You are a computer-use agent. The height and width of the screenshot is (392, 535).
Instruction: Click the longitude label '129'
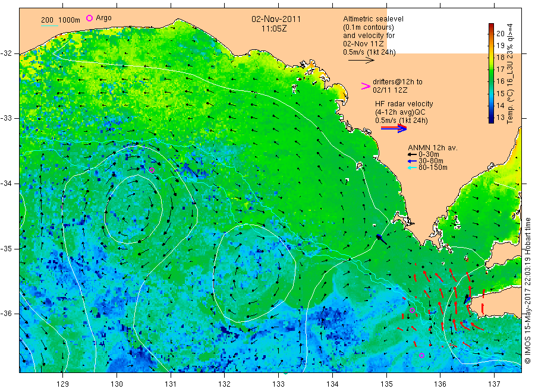coord(63,384)
